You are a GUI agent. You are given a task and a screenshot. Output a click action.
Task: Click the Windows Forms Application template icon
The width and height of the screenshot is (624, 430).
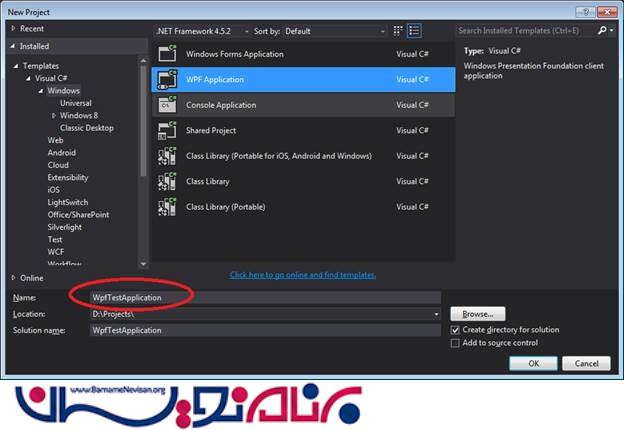pos(167,54)
